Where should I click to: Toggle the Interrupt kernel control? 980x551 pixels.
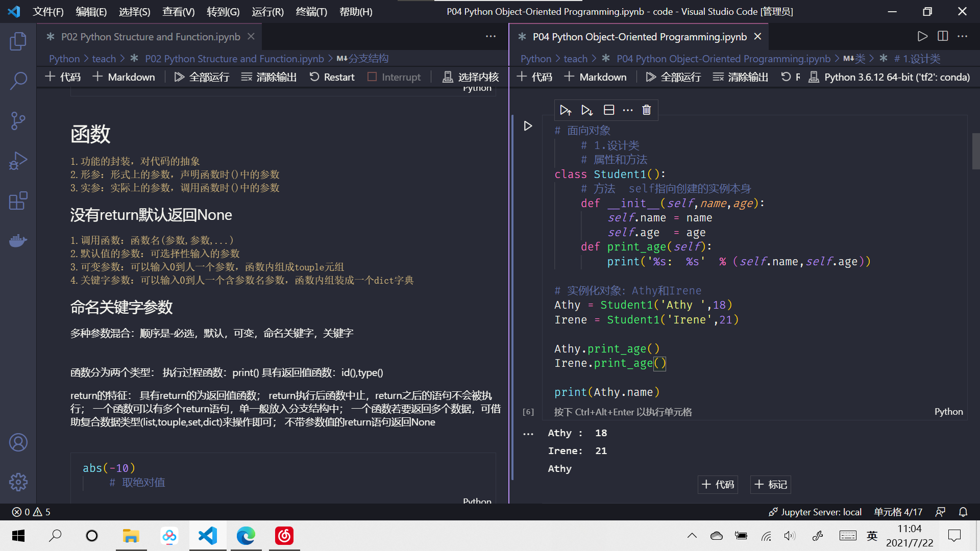394,77
